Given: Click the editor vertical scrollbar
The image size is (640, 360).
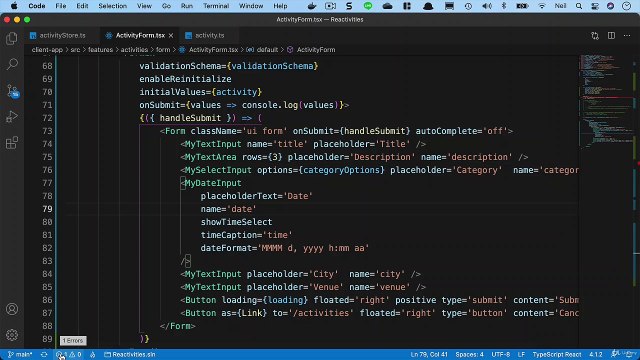Looking at the screenshot, I should click(x=636, y=202).
